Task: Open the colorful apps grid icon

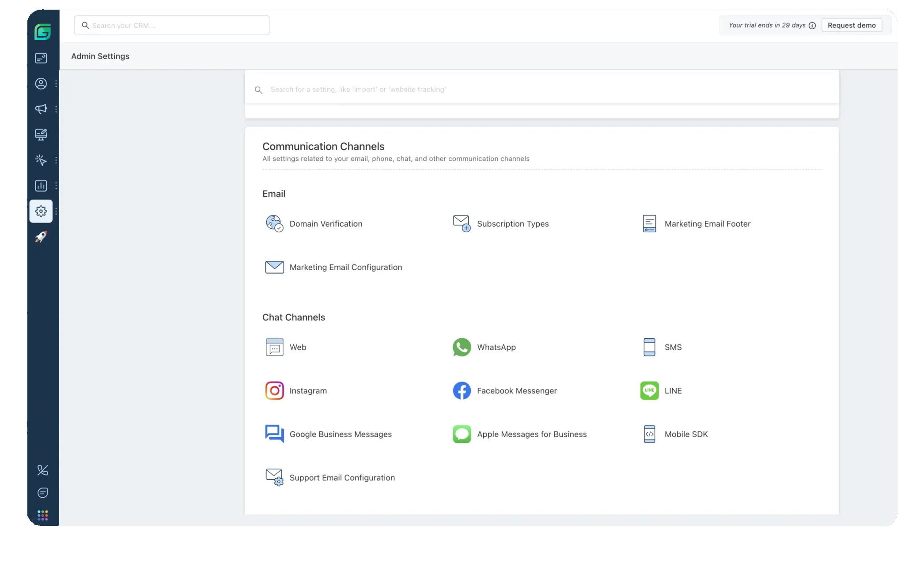Action: (x=42, y=515)
